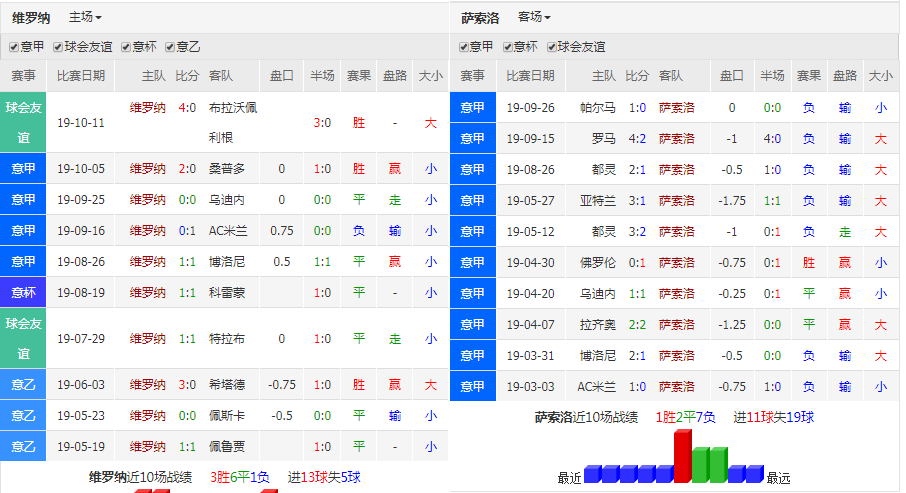Open 罗马 team link
The image size is (906, 493).
pos(604,139)
